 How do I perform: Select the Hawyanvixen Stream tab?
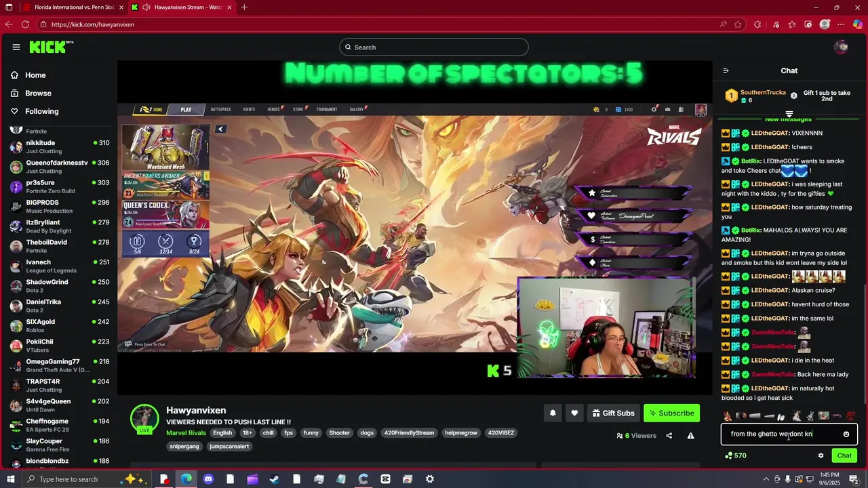click(180, 7)
